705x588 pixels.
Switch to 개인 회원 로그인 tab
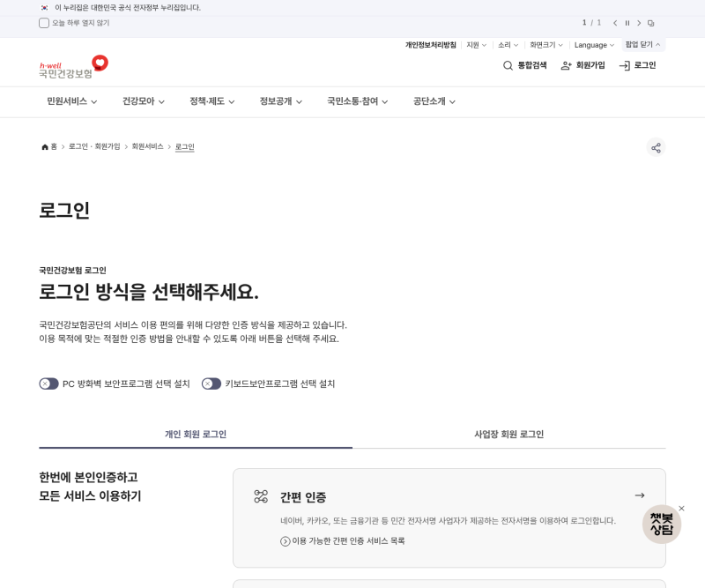pos(196,435)
